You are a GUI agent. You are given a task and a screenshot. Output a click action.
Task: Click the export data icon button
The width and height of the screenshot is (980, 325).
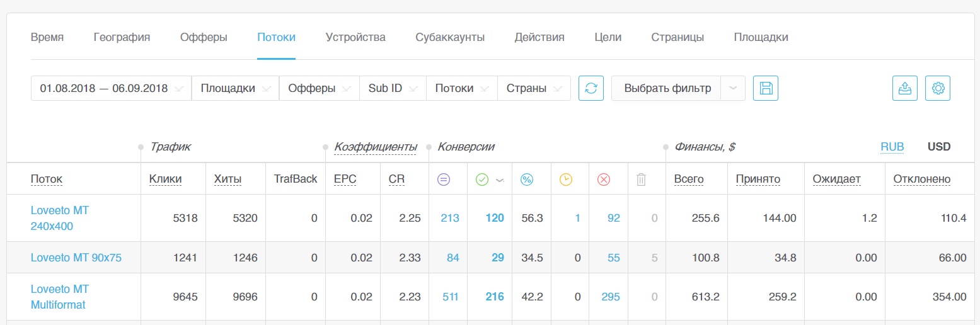coord(905,88)
